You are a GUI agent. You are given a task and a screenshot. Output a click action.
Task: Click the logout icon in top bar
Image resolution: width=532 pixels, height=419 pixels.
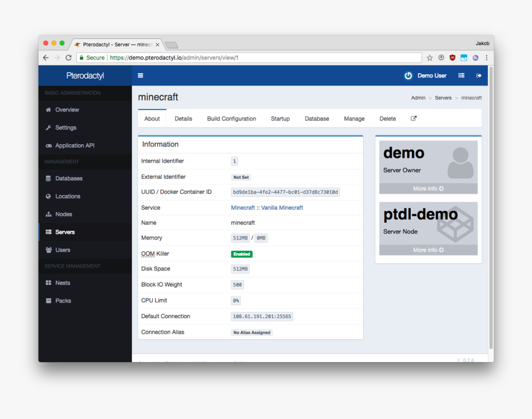pyautogui.click(x=478, y=76)
